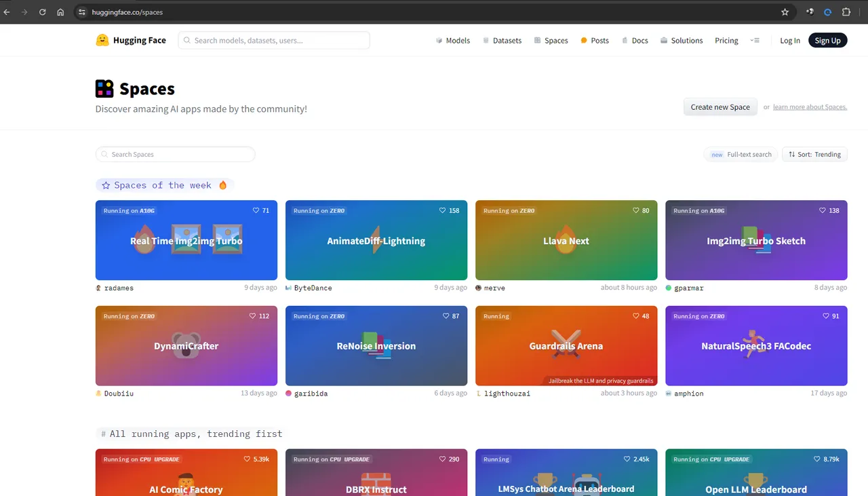Screen dimensions: 868x496
Task: Click heart icon on DynamiCrafter card
Action: coord(253,316)
